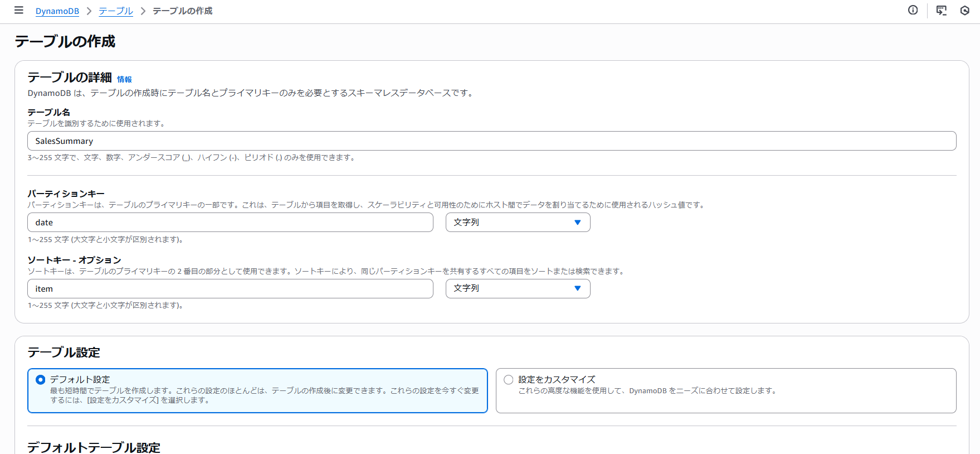Viewport: 980px width, 454px height.
Task: Click the sort key field containing item
Action: pyautogui.click(x=230, y=289)
